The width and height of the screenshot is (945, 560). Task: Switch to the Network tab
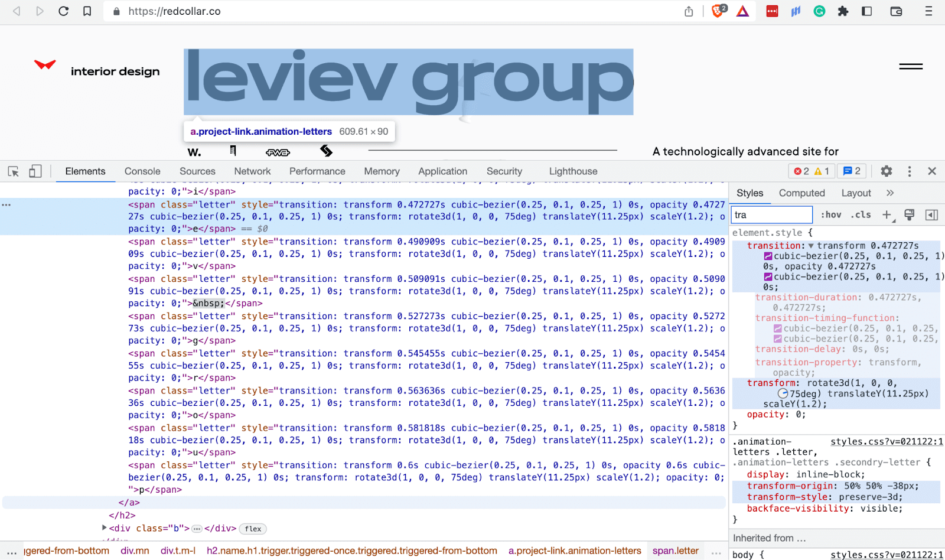pyautogui.click(x=252, y=171)
